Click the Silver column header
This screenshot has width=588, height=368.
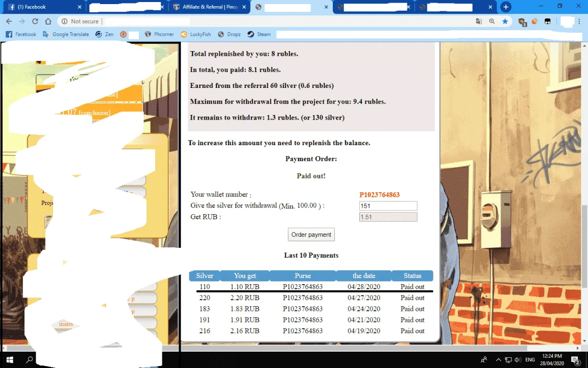click(205, 275)
